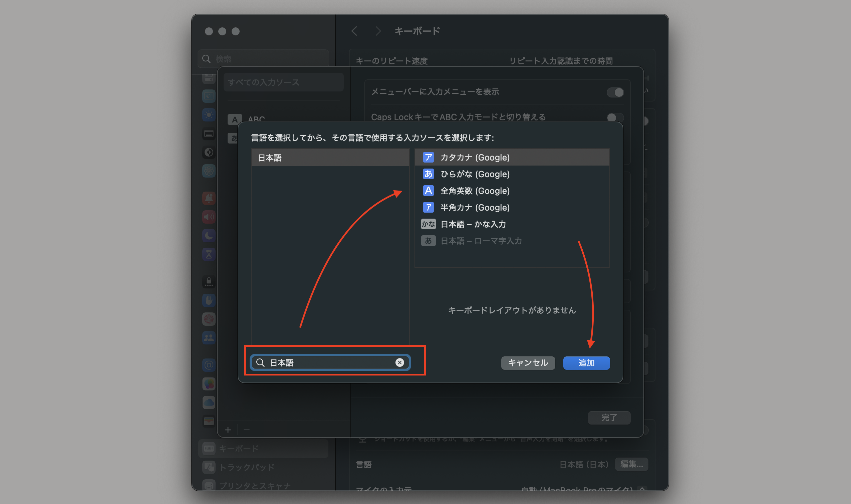Viewport: 851px width, 504px height.
Task: Select カタカナ (Google) input source
Action: tap(512, 157)
